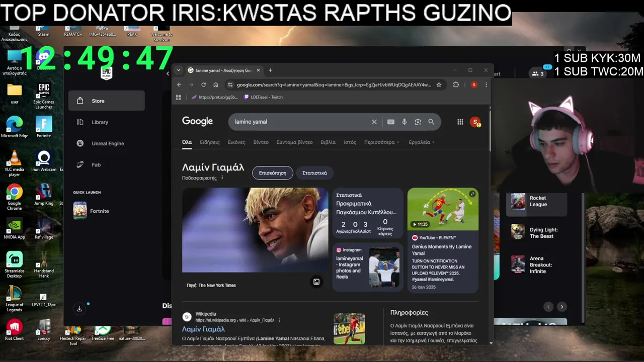Click the Google search input field
Viewport: 644px width, 362px height.
(x=301, y=122)
